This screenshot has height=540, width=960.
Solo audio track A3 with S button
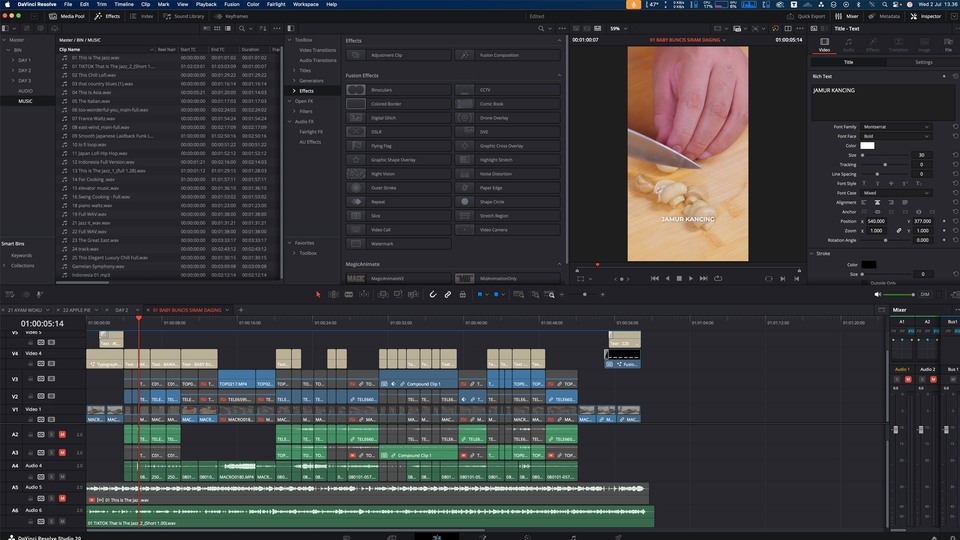click(x=51, y=452)
